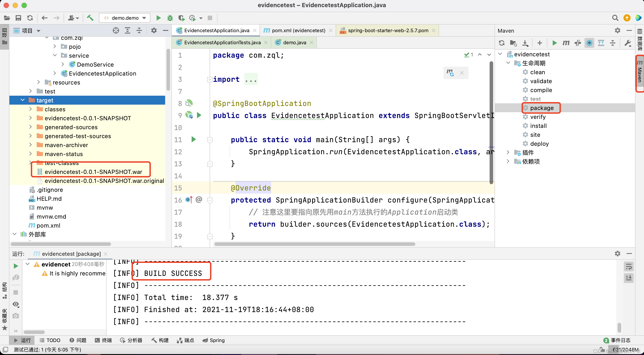
Task: Toggle Maven offline mode button
Action: tap(578, 43)
